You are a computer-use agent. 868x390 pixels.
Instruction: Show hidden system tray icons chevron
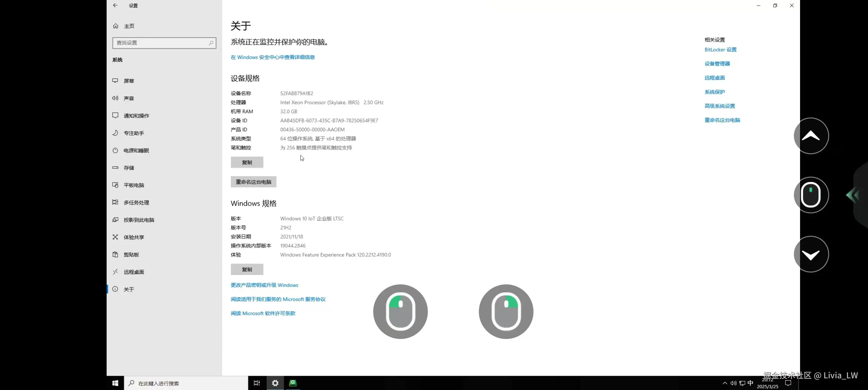(x=724, y=383)
